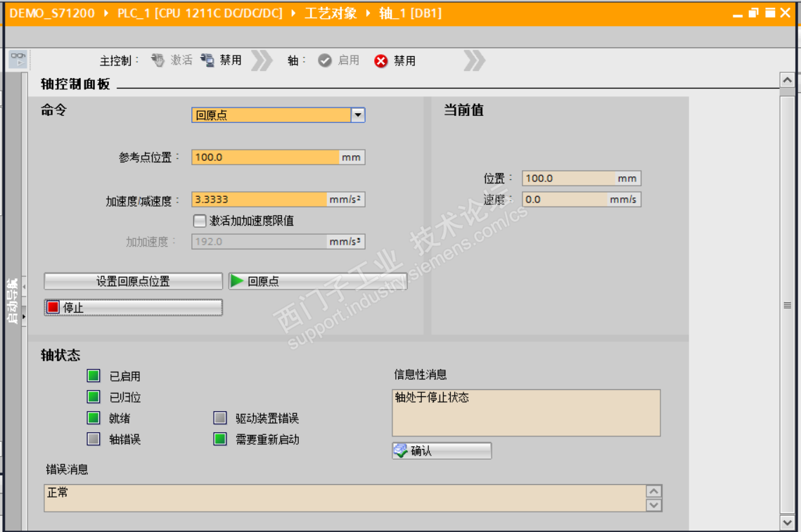
Task: Click the main vertical scrollbar thumb
Action: [x=787, y=305]
